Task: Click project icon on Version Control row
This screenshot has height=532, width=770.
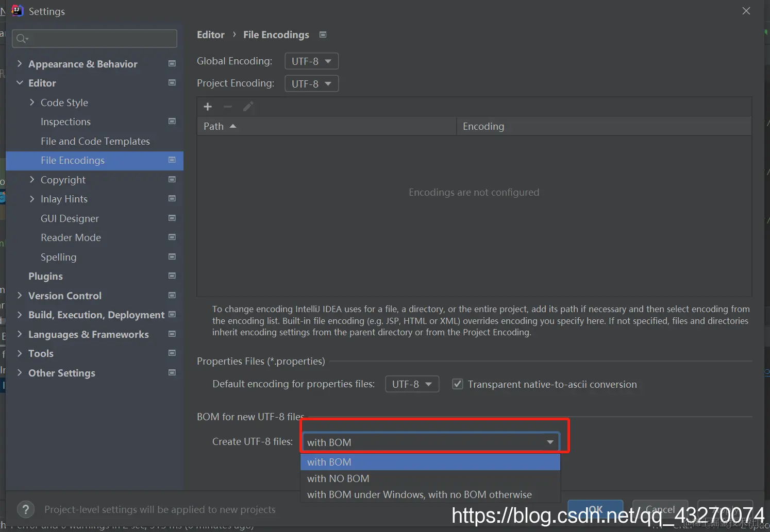Action: (172, 295)
